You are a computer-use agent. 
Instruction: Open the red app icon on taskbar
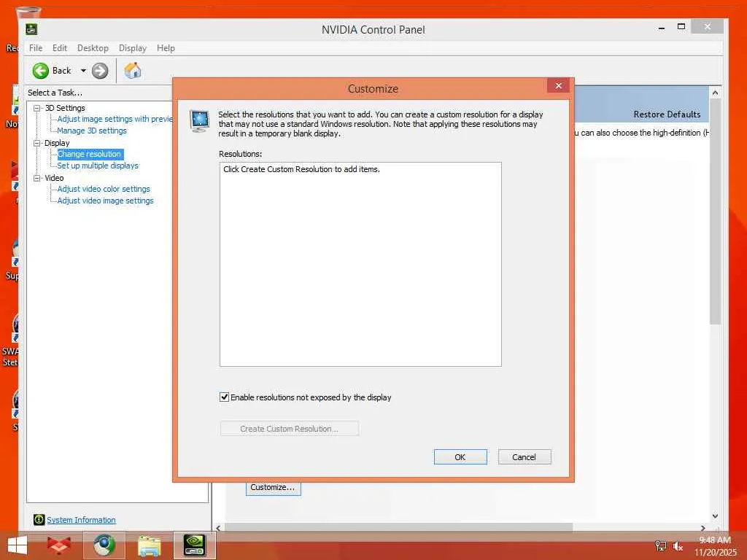(59, 545)
